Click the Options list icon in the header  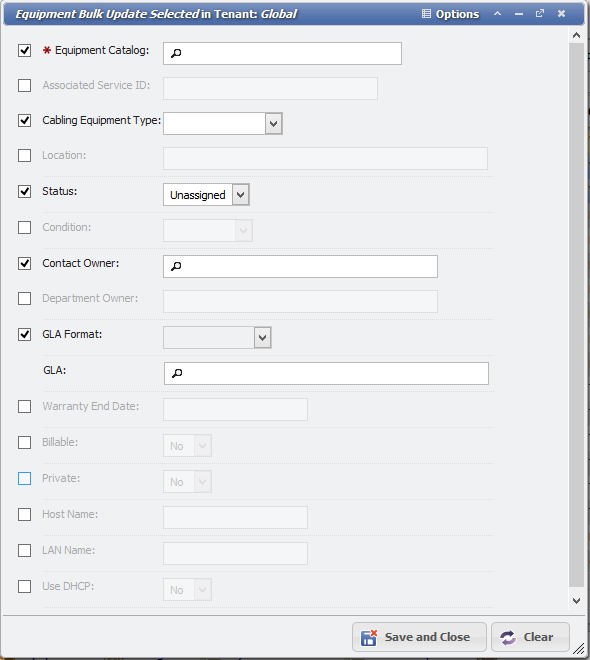point(426,14)
